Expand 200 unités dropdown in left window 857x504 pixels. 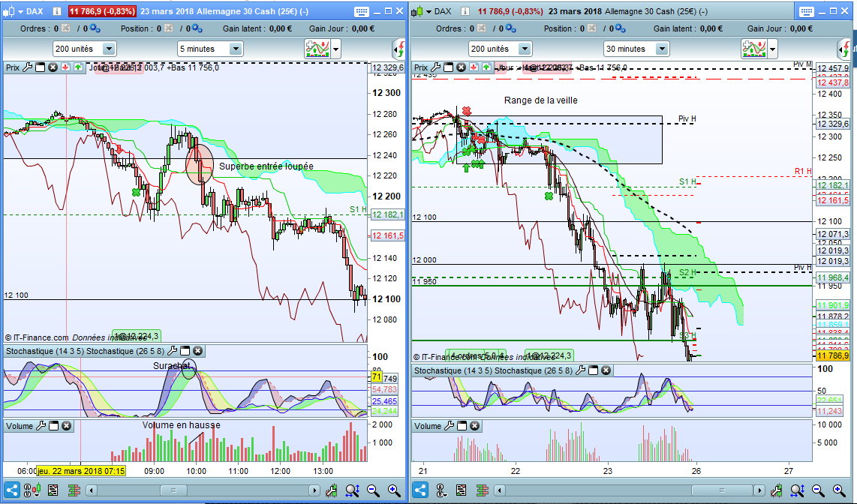point(109,49)
